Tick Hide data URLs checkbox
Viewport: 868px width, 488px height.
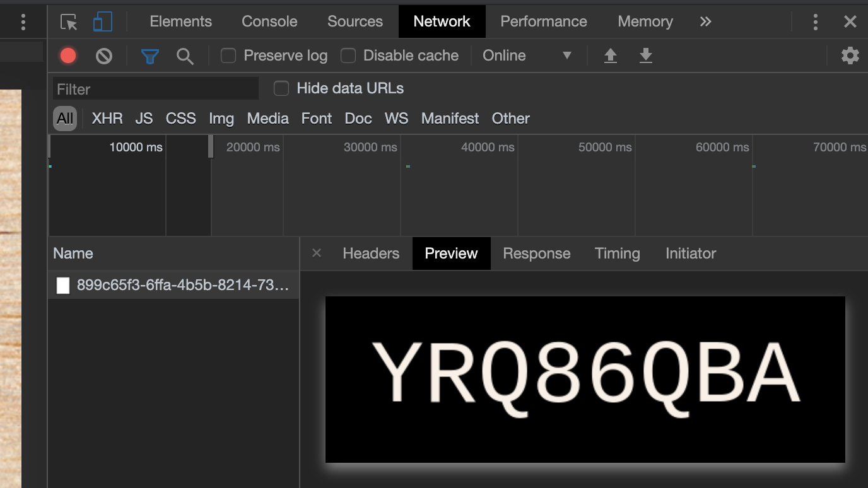point(281,89)
